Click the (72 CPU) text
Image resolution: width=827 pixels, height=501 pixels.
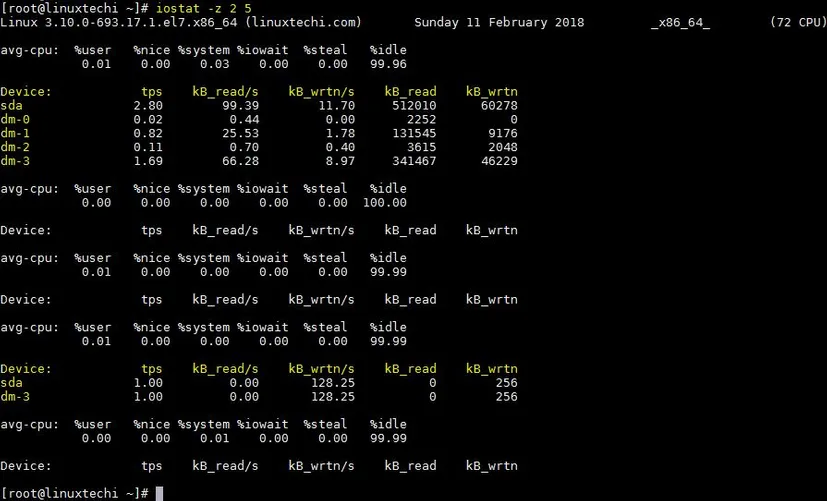[797, 21]
